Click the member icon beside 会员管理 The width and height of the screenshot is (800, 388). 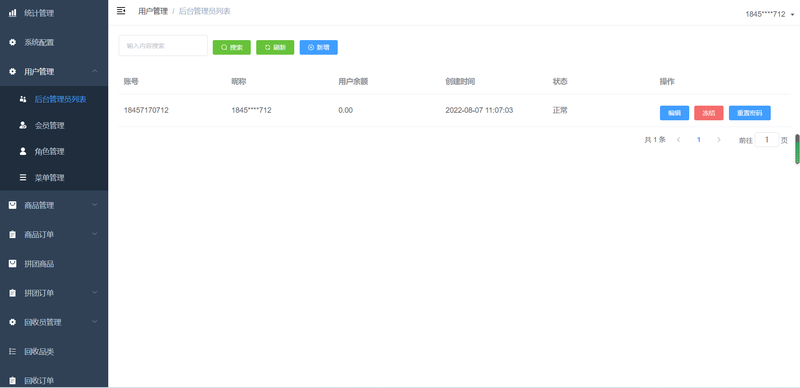click(22, 125)
